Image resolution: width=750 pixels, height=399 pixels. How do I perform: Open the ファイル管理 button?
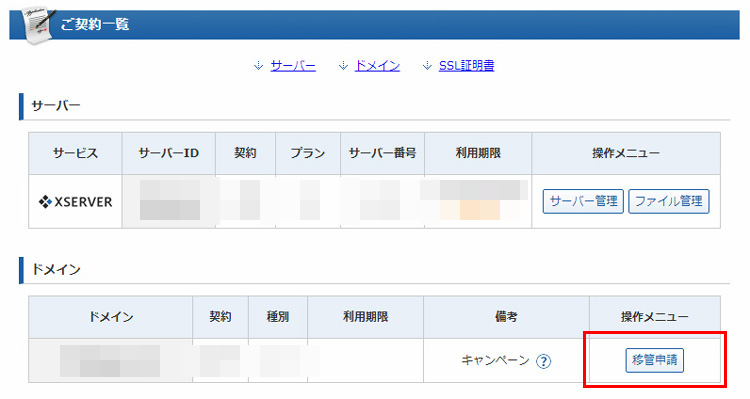[x=668, y=201]
